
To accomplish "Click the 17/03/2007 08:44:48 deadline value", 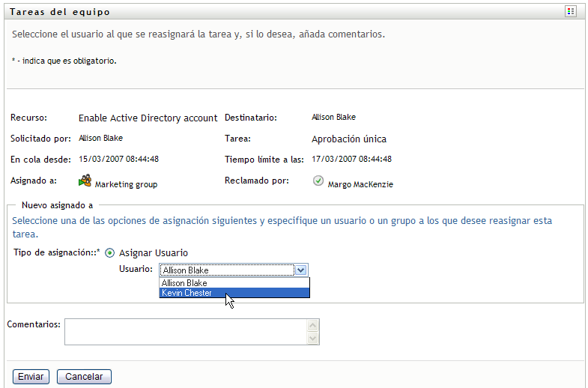I will pyautogui.click(x=351, y=159).
